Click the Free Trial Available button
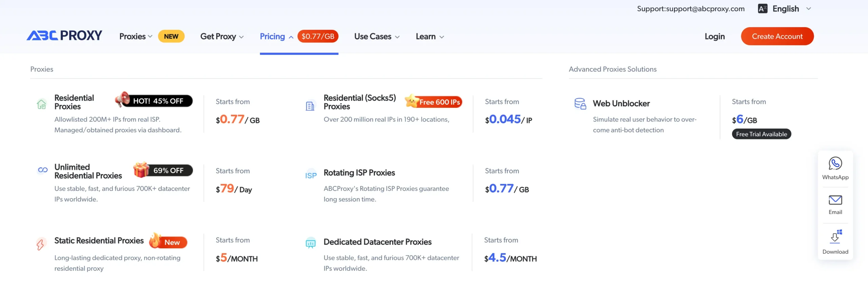868x288 pixels. click(761, 134)
